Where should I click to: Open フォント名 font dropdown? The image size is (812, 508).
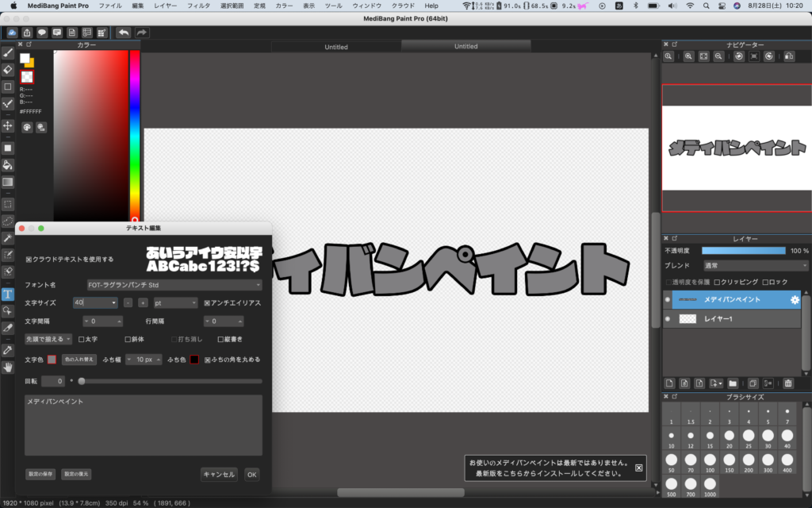pyautogui.click(x=174, y=285)
